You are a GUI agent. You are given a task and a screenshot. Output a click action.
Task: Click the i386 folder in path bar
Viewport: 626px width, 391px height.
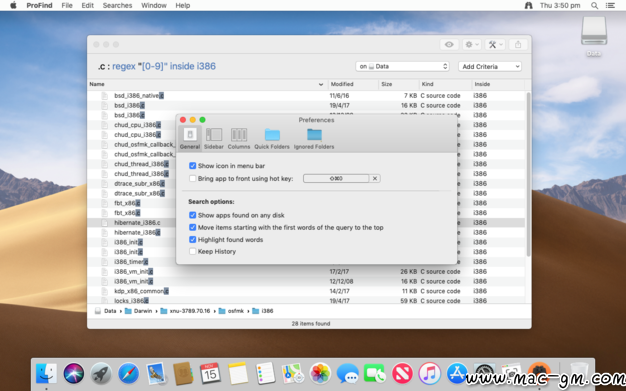click(x=263, y=311)
